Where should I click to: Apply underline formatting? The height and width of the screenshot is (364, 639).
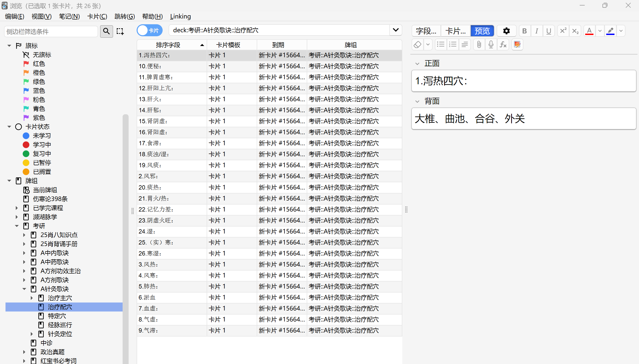(x=549, y=31)
